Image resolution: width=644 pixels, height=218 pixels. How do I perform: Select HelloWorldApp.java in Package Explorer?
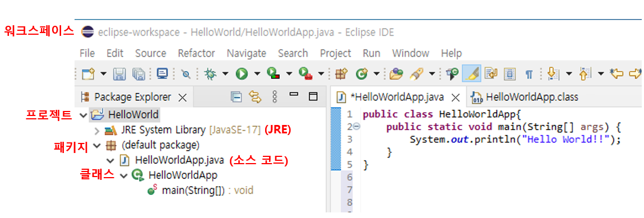click(179, 160)
